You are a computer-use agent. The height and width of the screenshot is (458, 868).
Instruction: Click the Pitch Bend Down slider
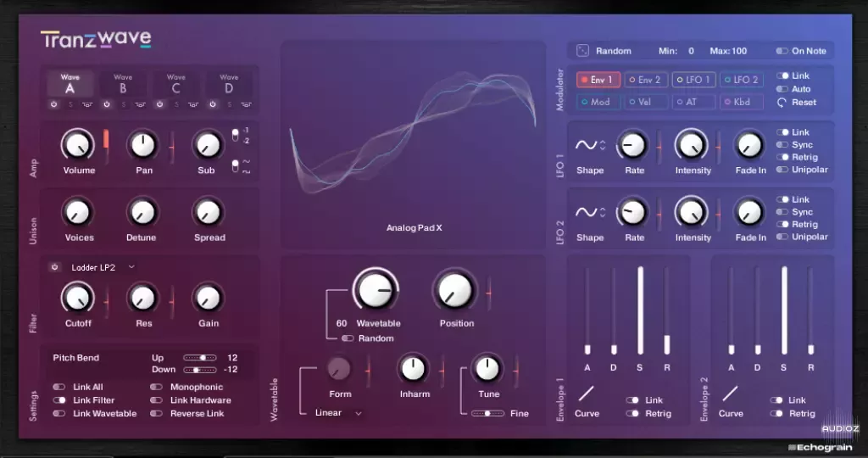200,370
